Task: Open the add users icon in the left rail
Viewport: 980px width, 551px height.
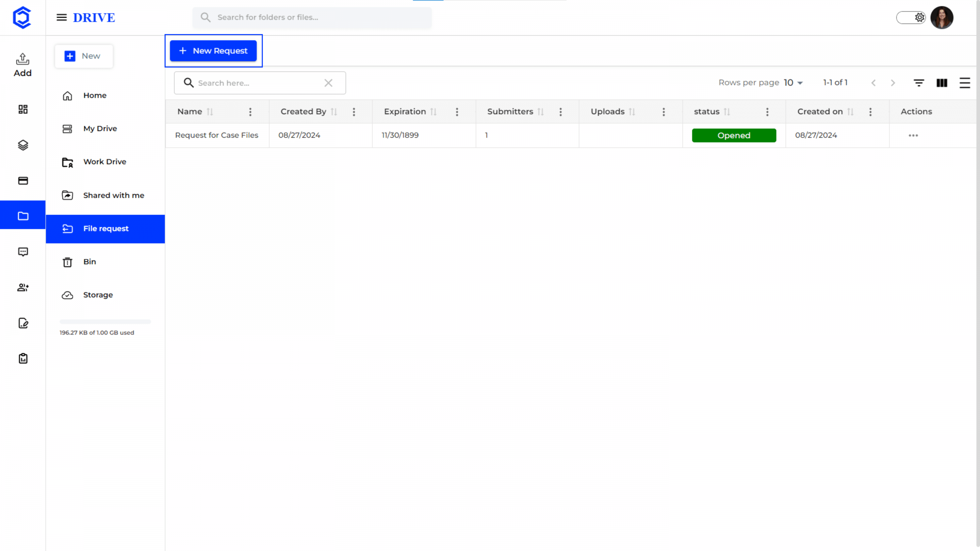Action: click(23, 287)
